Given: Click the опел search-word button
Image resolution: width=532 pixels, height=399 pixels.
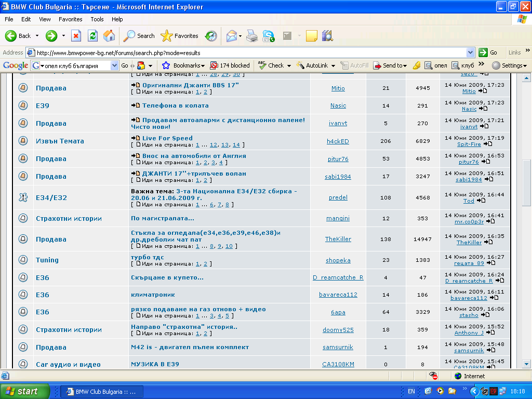Looking at the screenshot, I should pyautogui.click(x=436, y=65).
